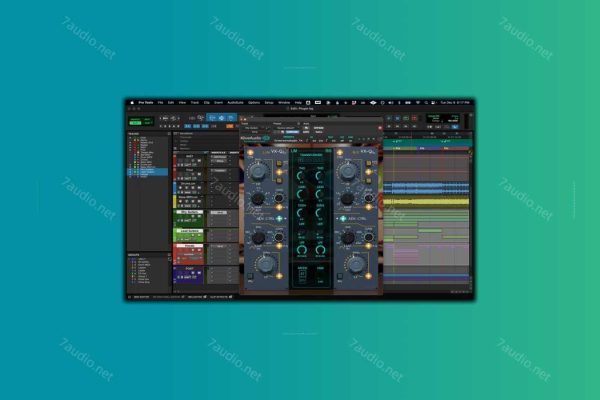The image size is (600, 400).
Task: Toggle the square button at right module bottom
Action: pyautogui.click(x=339, y=276)
